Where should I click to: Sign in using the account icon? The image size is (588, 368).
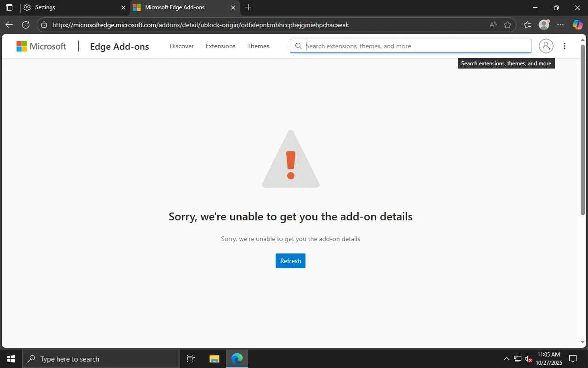(x=546, y=46)
